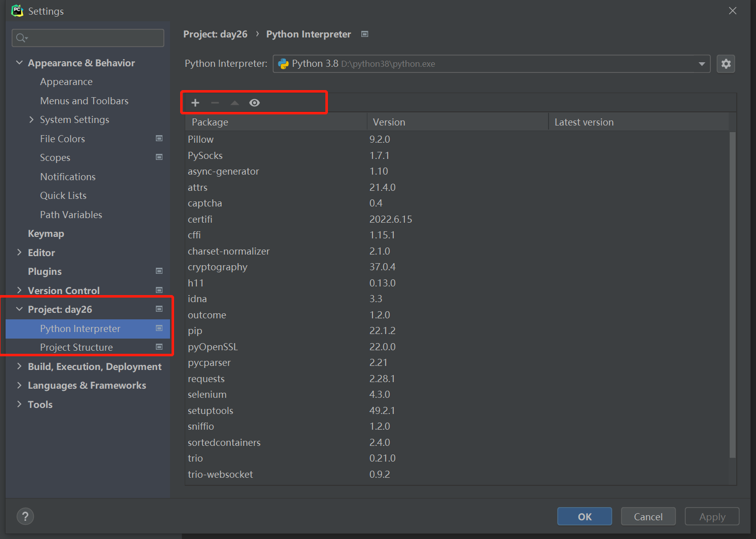Click the icon next to breadcrumb title
The height and width of the screenshot is (539, 756).
click(365, 34)
